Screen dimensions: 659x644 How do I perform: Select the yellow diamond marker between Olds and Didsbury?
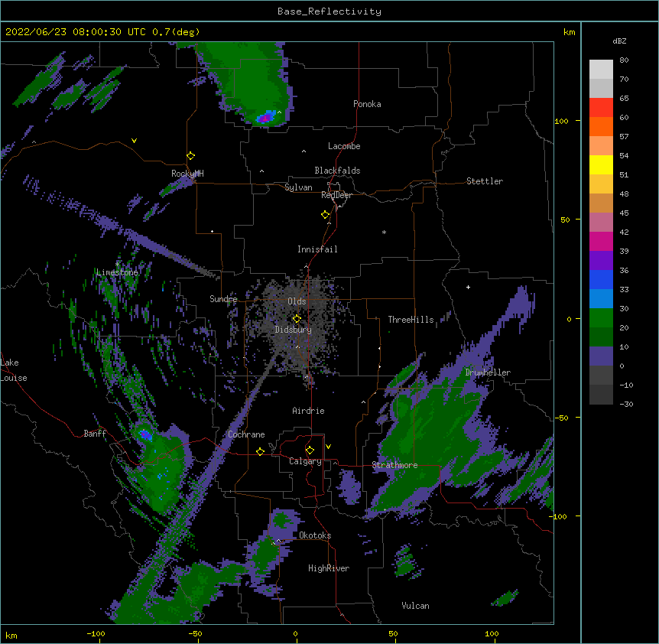click(x=297, y=319)
